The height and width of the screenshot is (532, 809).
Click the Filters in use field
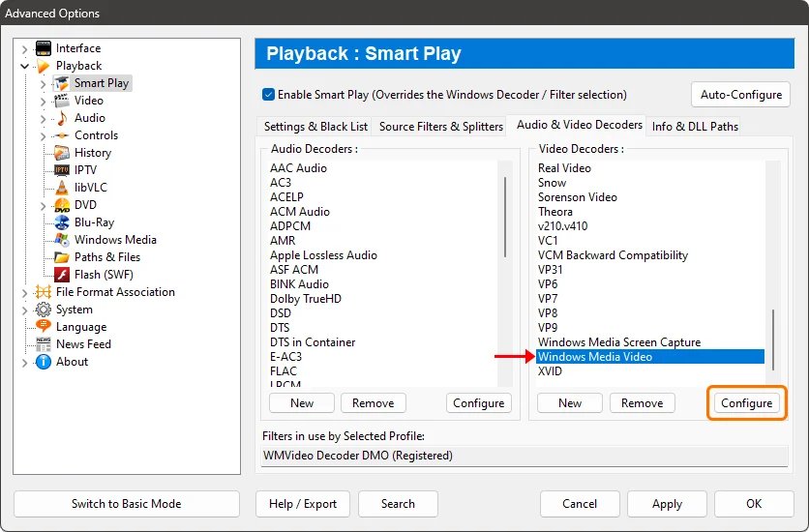(524, 456)
